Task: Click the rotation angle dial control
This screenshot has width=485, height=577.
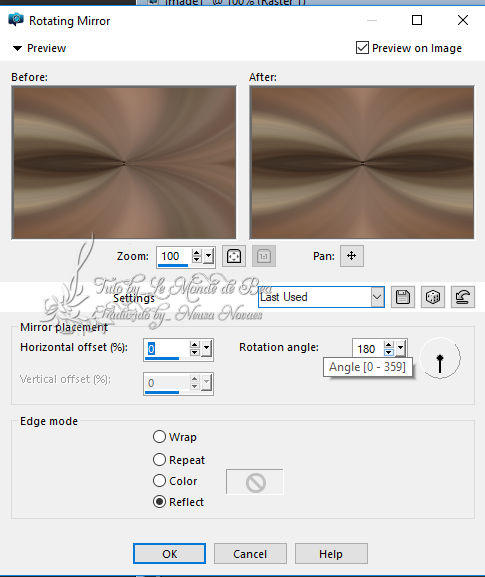Action: pos(440,358)
